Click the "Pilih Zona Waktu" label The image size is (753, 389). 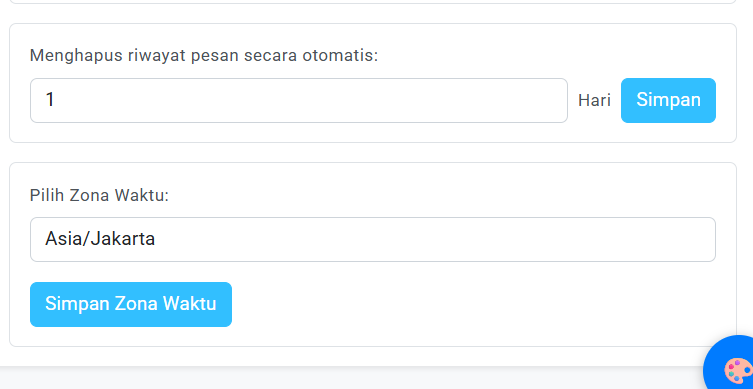pos(99,195)
